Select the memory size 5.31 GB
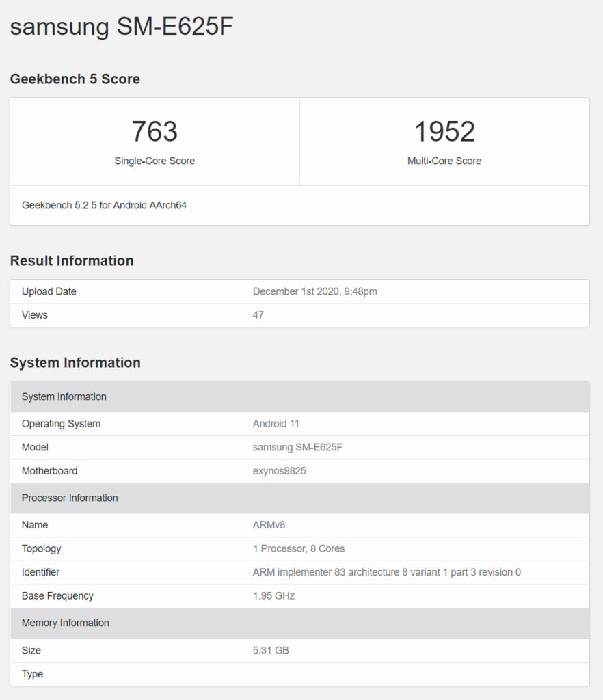603x700 pixels. click(x=271, y=651)
